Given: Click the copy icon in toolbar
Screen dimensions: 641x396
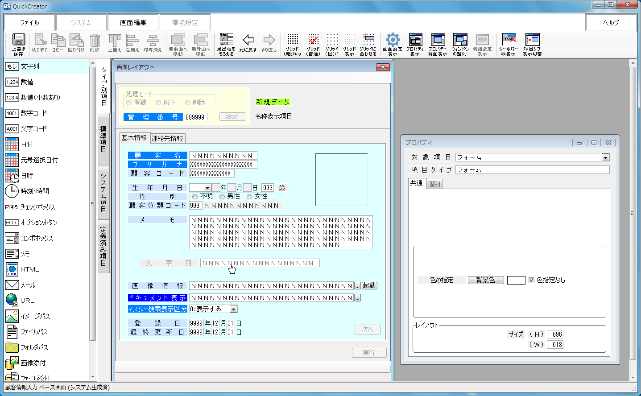Looking at the screenshot, I should tap(58, 43).
